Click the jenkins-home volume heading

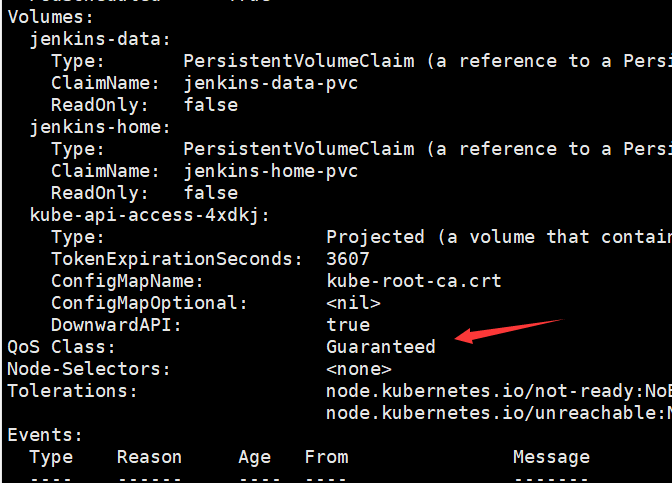click(x=100, y=127)
